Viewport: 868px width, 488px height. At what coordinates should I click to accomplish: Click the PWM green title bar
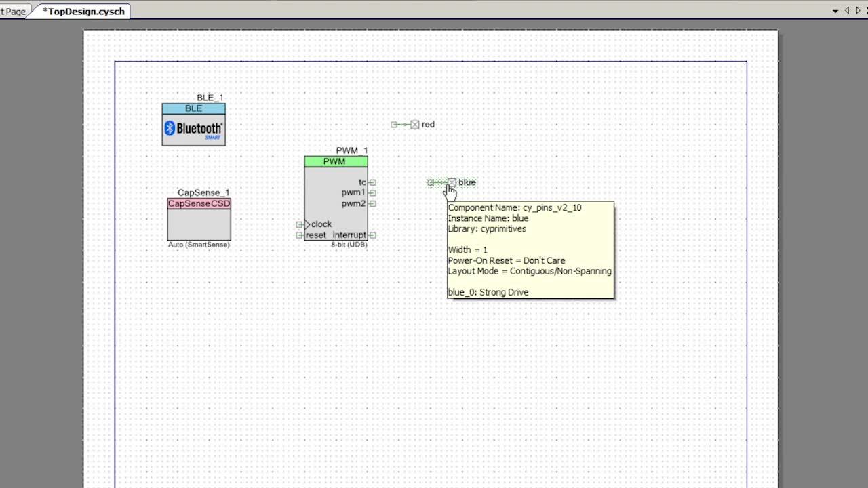[335, 161]
